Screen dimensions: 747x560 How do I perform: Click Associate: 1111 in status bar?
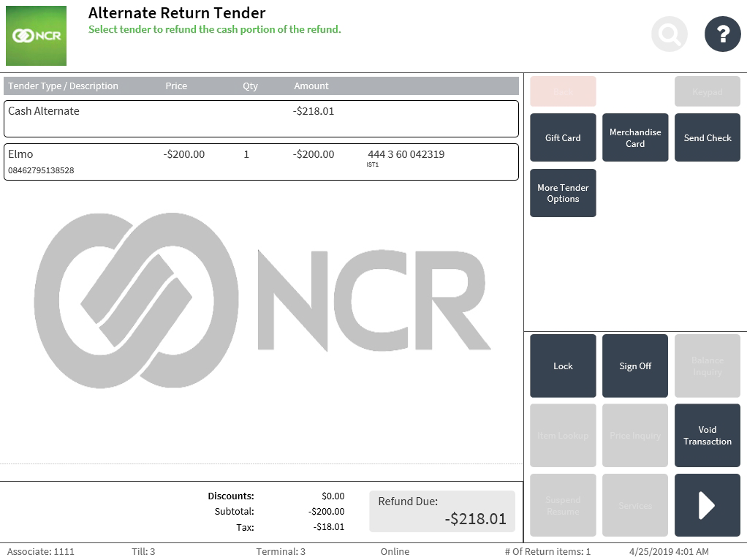[x=40, y=551]
